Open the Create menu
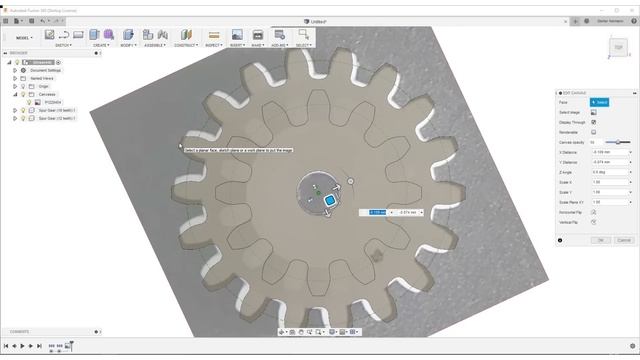Viewport: 640px width, 360px height. pos(101,45)
